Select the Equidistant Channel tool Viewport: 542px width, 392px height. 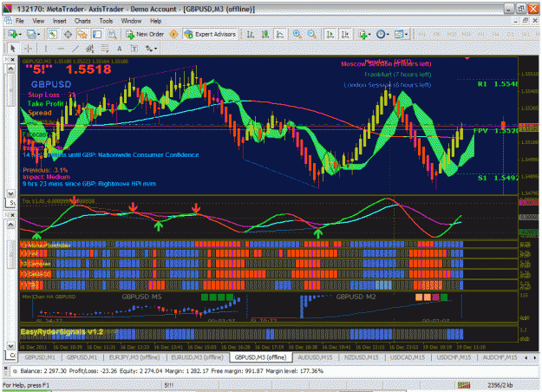90,49
